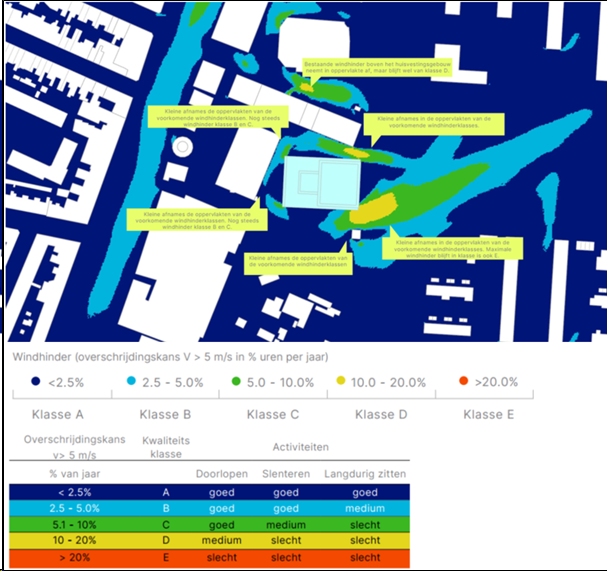
Task: Click the 'Bestaande windhinder boven het huisvestingsgebouw' callout
Action: [377, 67]
